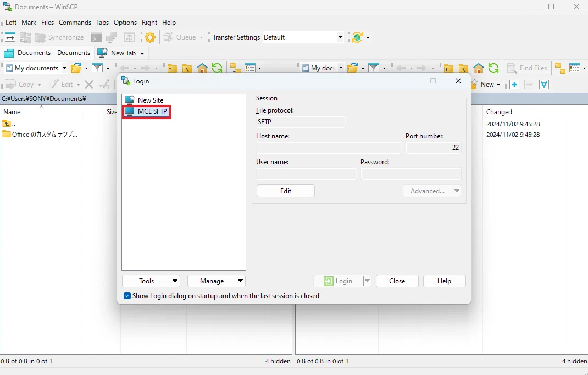This screenshot has height=375, width=588.
Task: Click the Preferences gear icon in main toolbar
Action: coord(150,37)
